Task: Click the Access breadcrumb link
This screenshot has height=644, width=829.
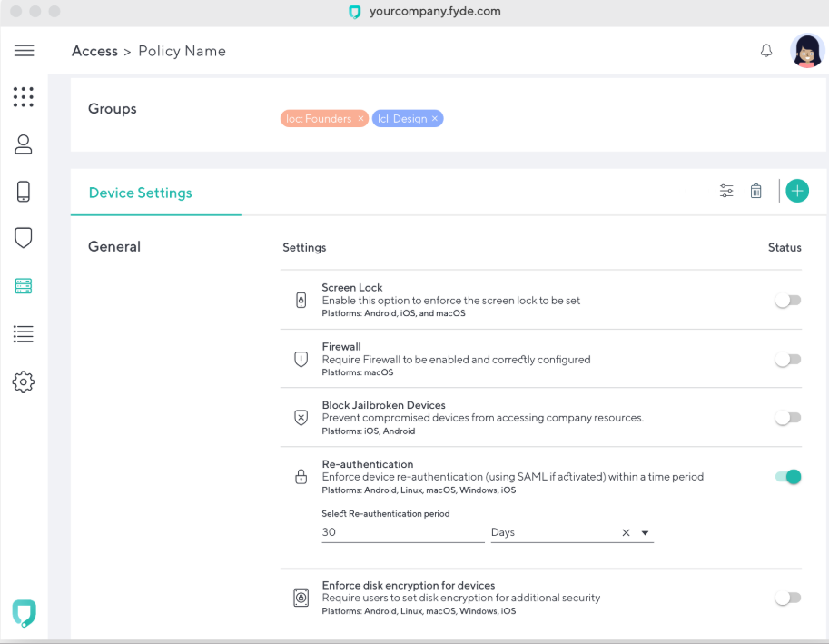Action: click(94, 51)
